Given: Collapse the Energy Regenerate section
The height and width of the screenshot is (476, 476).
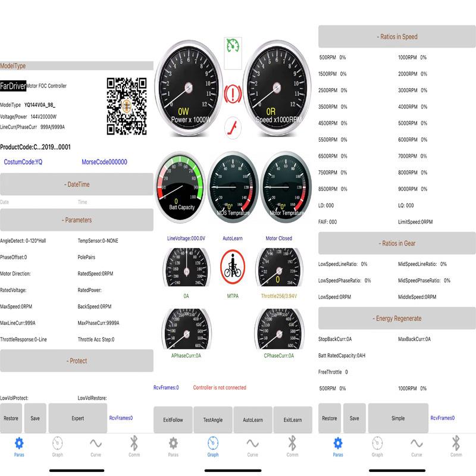Looking at the screenshot, I should point(397,318).
